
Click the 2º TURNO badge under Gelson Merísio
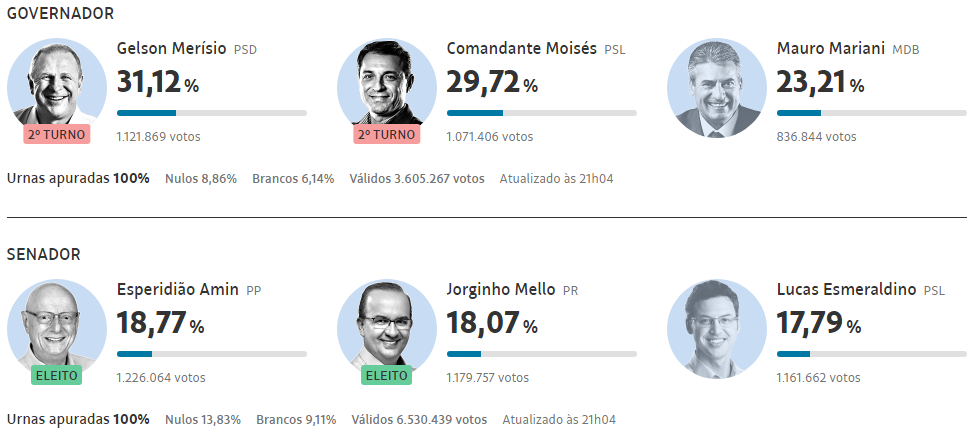pos(56,135)
